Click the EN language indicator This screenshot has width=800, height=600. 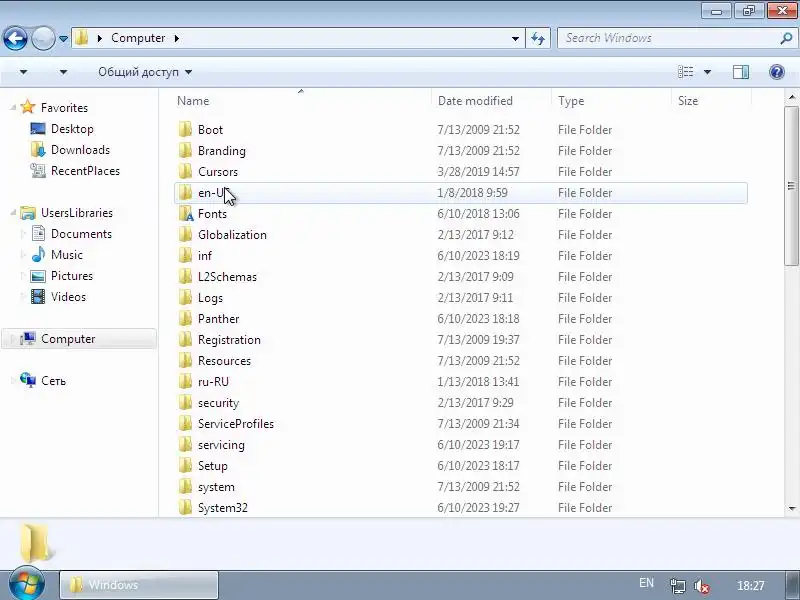(x=646, y=583)
